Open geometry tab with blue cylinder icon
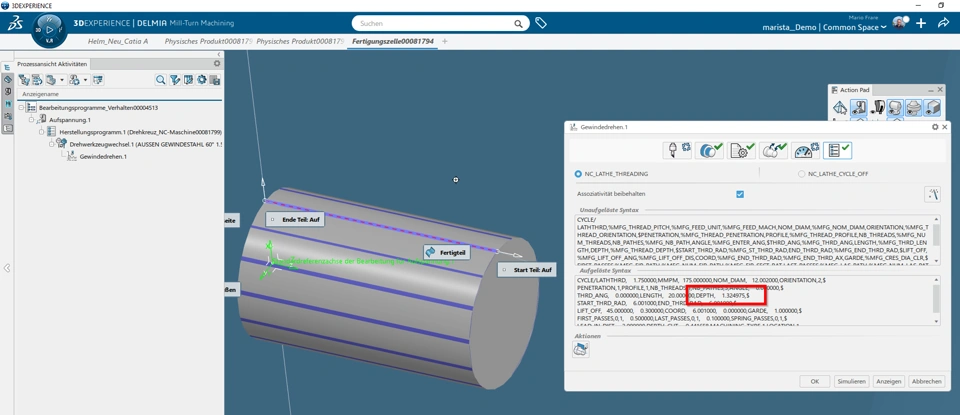This screenshot has width=960, height=415. (709, 151)
